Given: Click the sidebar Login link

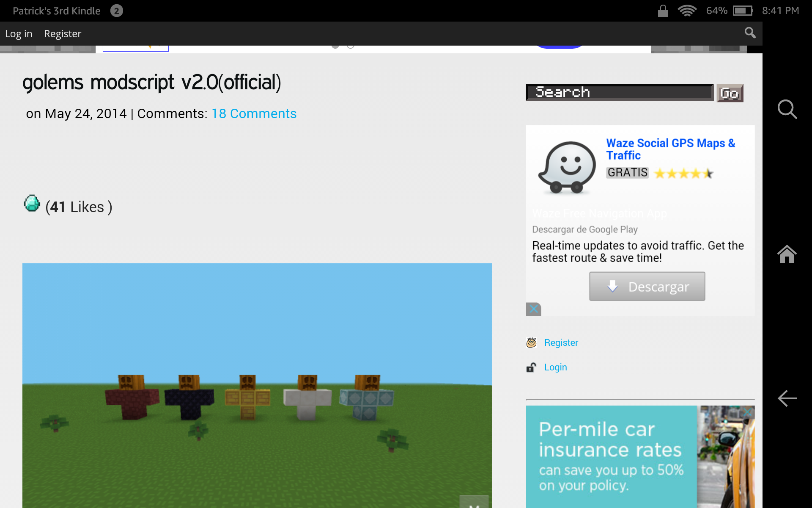Looking at the screenshot, I should pyautogui.click(x=555, y=367).
